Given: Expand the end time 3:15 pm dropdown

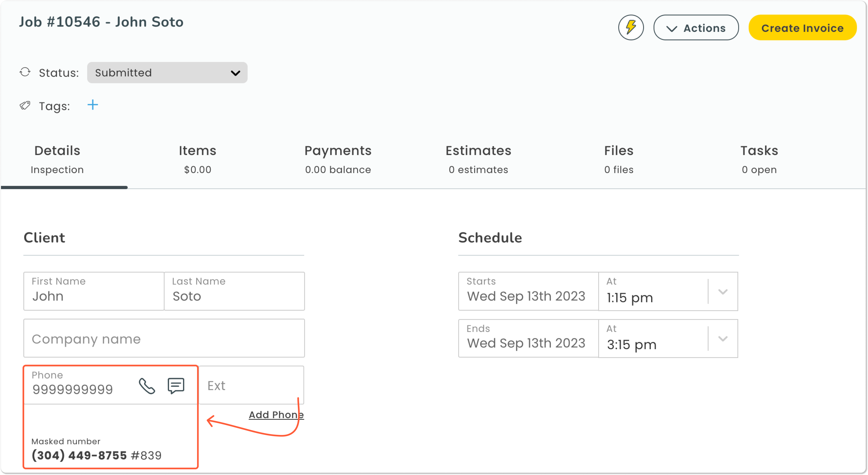Looking at the screenshot, I should 723,339.
